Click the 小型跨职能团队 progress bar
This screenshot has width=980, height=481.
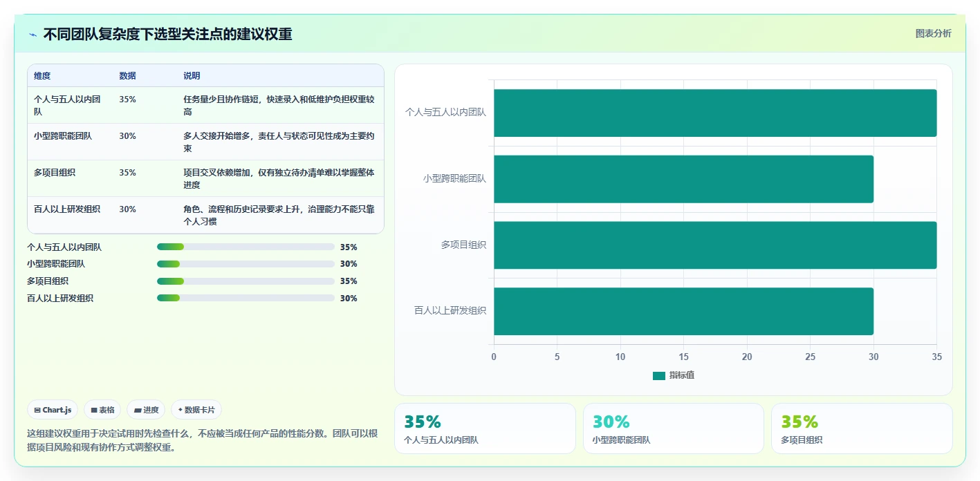tap(246, 264)
